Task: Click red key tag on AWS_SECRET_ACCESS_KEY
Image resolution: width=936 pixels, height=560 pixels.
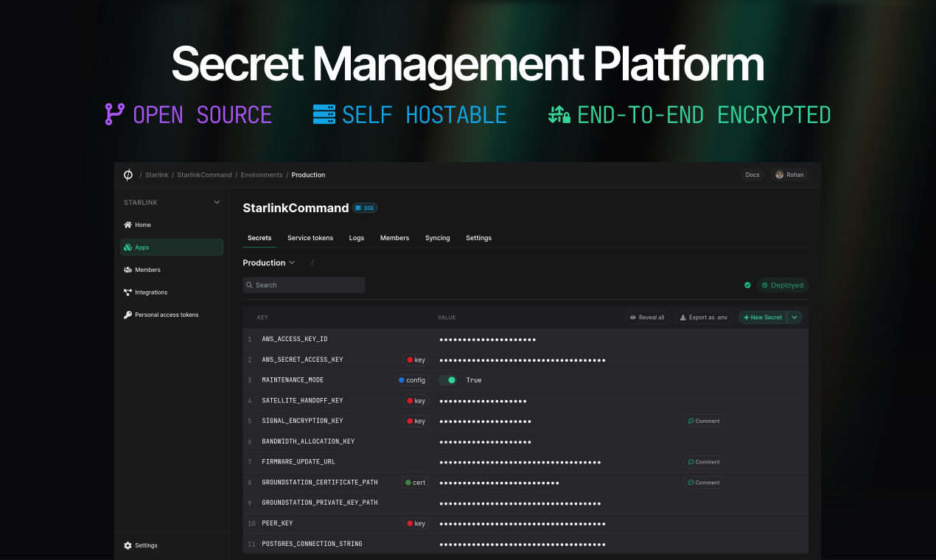Action: tap(416, 360)
